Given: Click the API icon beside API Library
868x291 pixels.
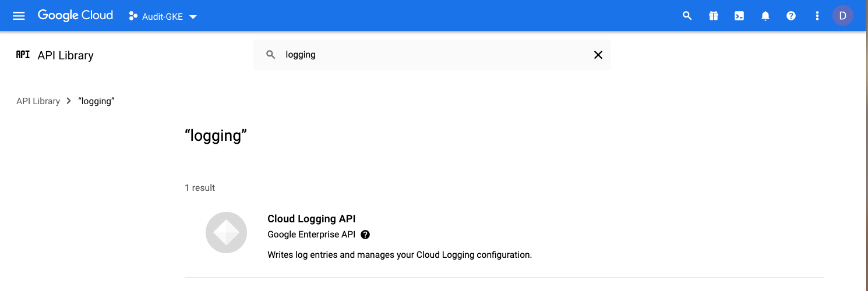Looking at the screenshot, I should tap(23, 55).
